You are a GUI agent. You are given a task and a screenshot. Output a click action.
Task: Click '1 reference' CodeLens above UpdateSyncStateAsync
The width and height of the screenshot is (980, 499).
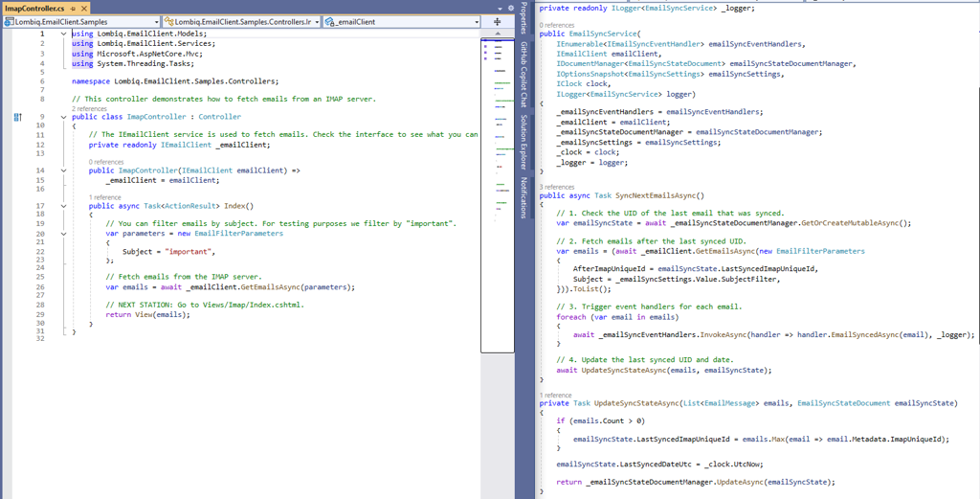[x=555, y=396]
